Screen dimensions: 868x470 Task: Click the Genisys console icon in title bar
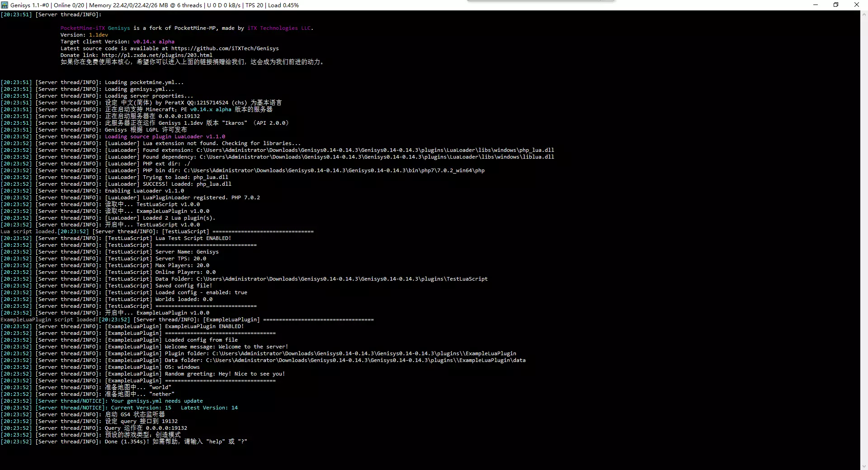5,5
